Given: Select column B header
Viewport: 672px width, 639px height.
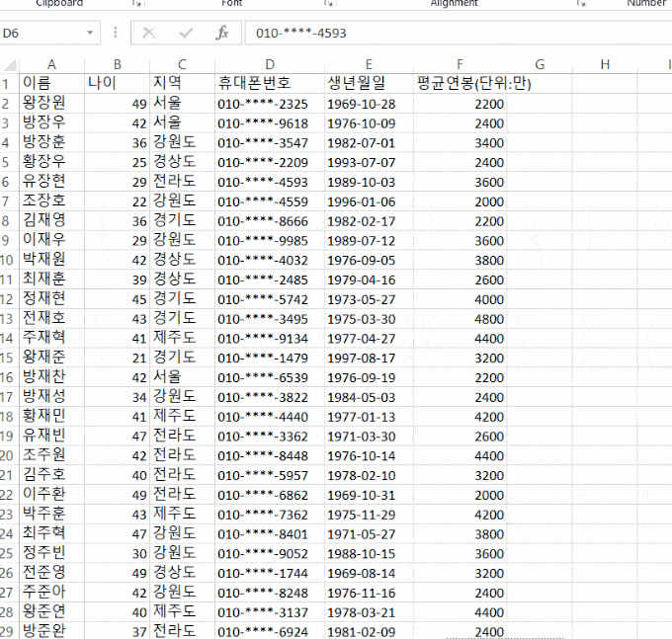Looking at the screenshot, I should 118,64.
